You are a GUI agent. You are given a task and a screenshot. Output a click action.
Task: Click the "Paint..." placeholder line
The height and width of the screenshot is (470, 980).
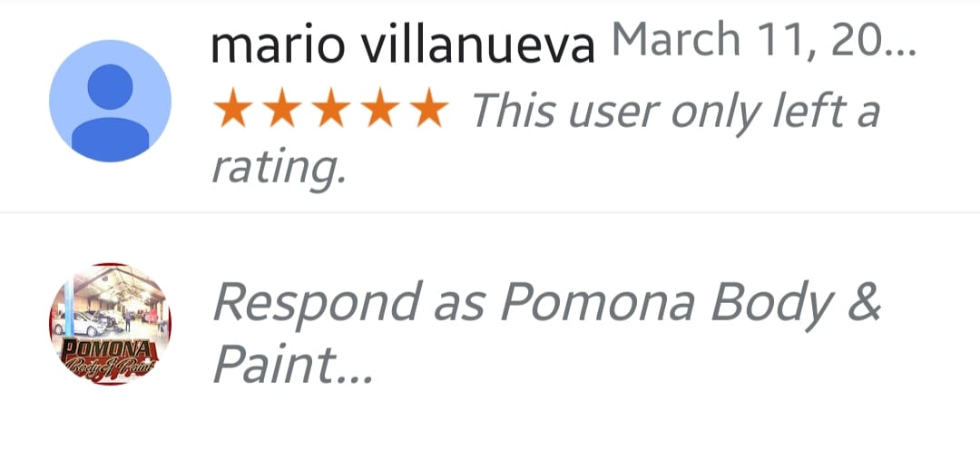pyautogui.click(x=292, y=365)
